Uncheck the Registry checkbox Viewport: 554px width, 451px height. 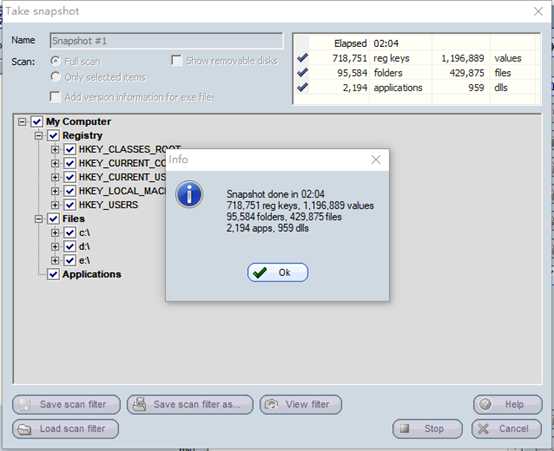53,135
